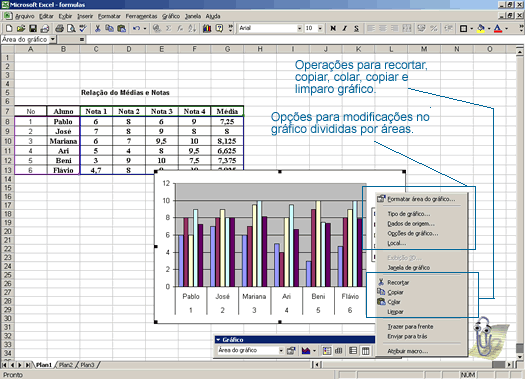Screen dimensions: 525x379
Task: Open the Inserir menu
Action: pos(85,16)
